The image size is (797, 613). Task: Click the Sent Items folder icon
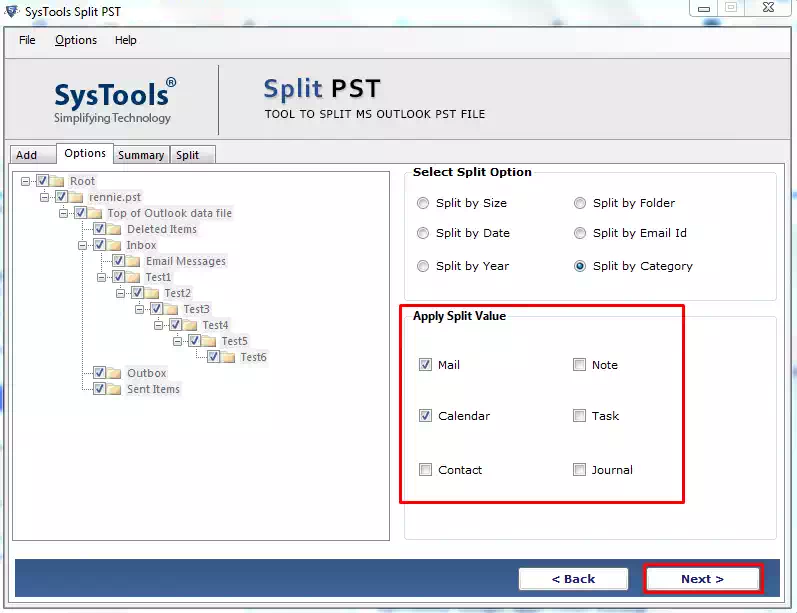[114, 389]
